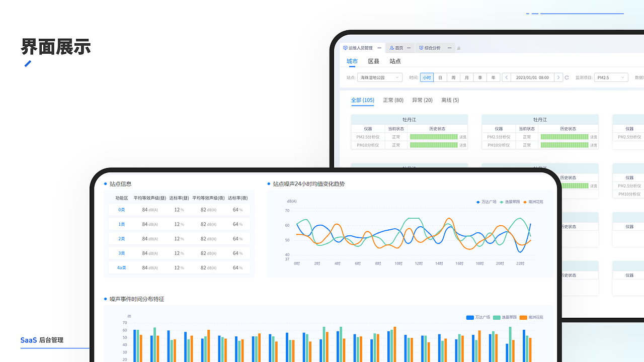Screen dimensions: 644x362
Task: Click the SaaS 后台管理 label
Action: 42,340
